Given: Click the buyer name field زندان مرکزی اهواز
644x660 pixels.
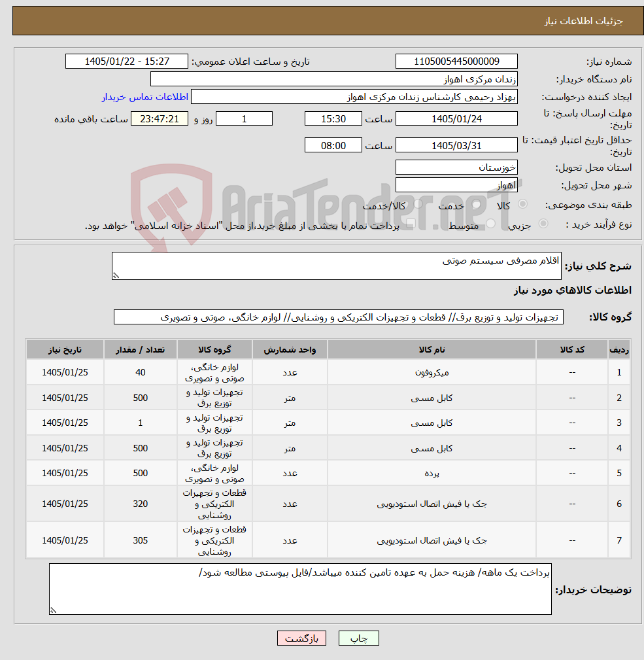Looking at the screenshot, I should point(334,79).
